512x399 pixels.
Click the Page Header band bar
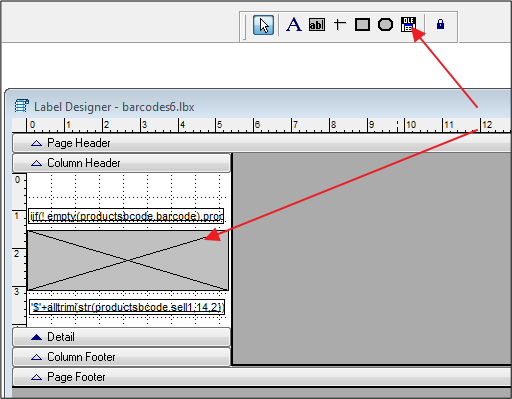point(262,143)
